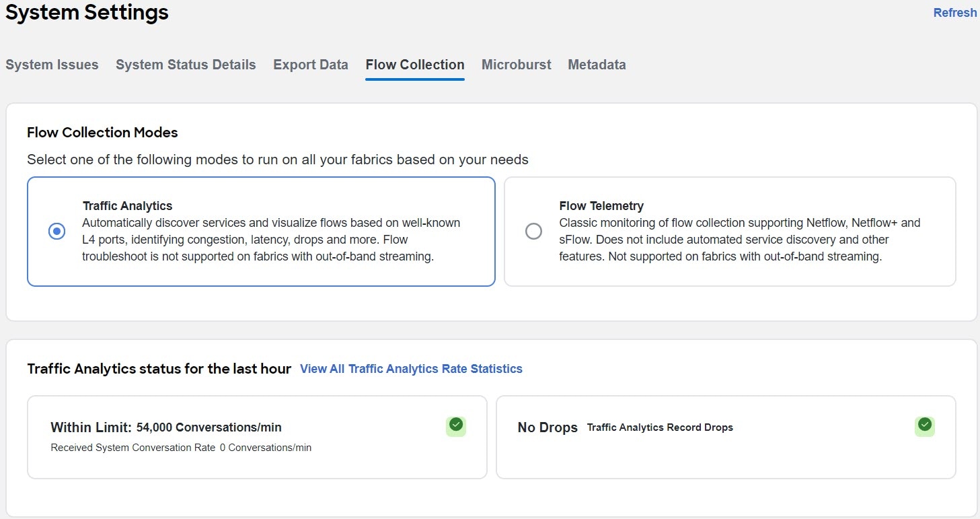This screenshot has height=519, width=980.
Task: Select the Traffic Analytics radio button
Action: [57, 232]
